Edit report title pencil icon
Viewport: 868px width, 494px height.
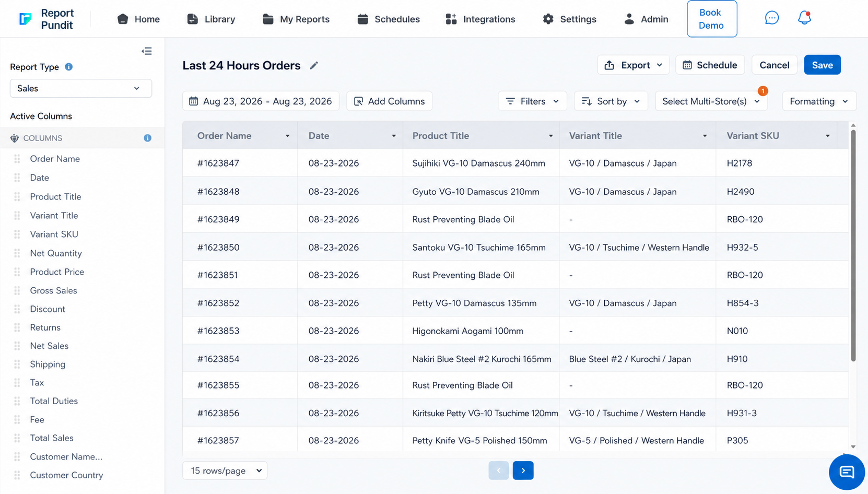point(314,65)
